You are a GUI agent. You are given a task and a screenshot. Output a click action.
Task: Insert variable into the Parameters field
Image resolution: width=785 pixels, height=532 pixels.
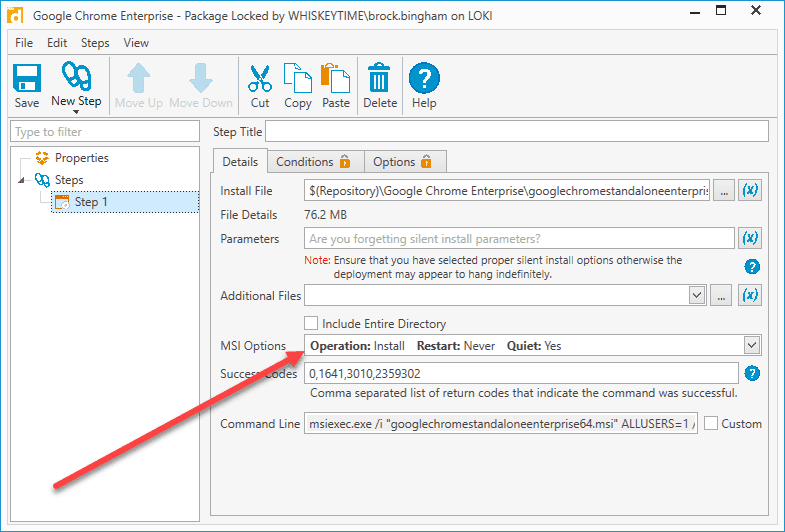pos(749,238)
